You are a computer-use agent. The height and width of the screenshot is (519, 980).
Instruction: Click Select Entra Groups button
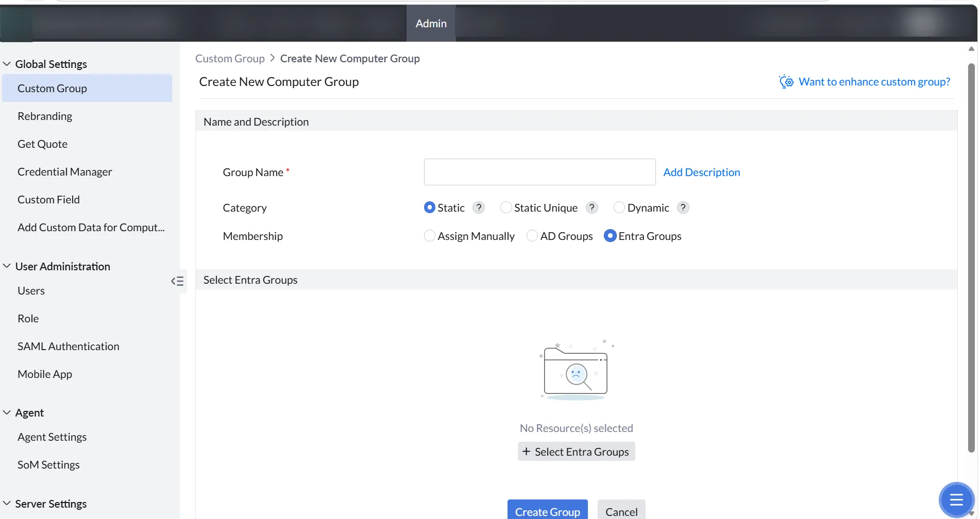click(576, 452)
